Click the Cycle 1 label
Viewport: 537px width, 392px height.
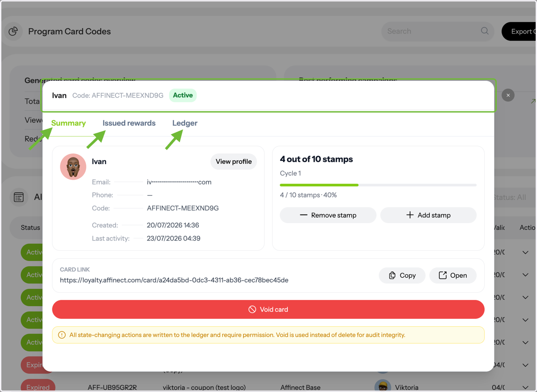tap(290, 173)
